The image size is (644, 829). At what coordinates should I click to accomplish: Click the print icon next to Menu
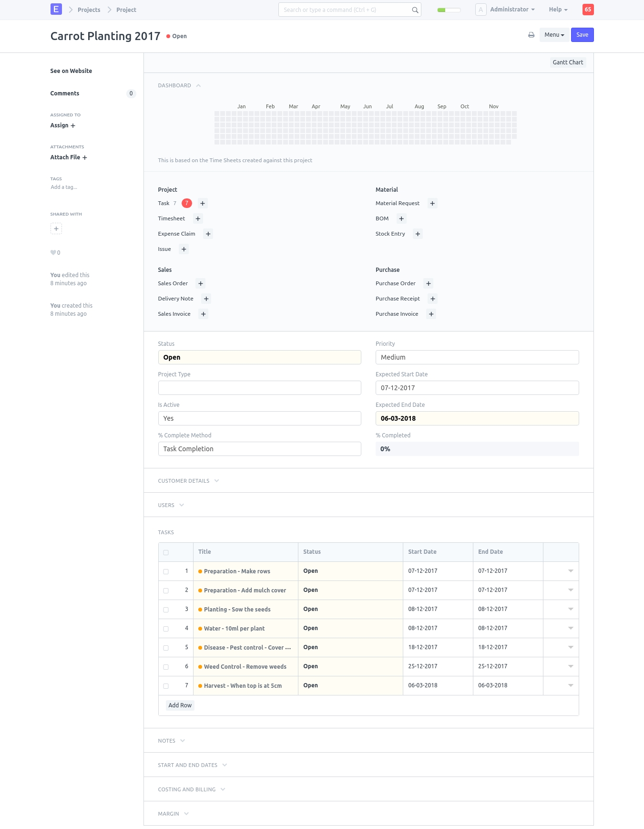[531, 35]
